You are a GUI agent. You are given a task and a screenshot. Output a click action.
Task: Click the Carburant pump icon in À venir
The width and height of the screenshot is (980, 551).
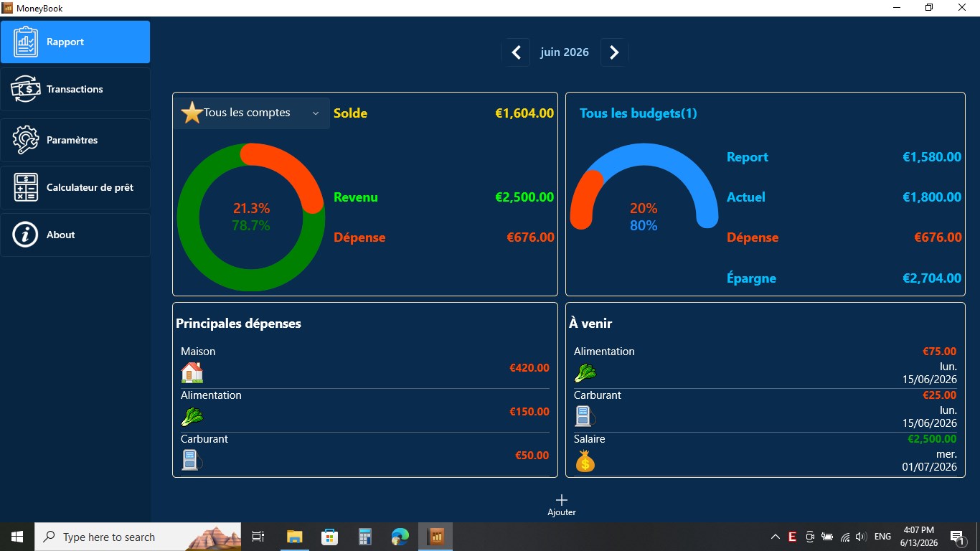point(585,416)
